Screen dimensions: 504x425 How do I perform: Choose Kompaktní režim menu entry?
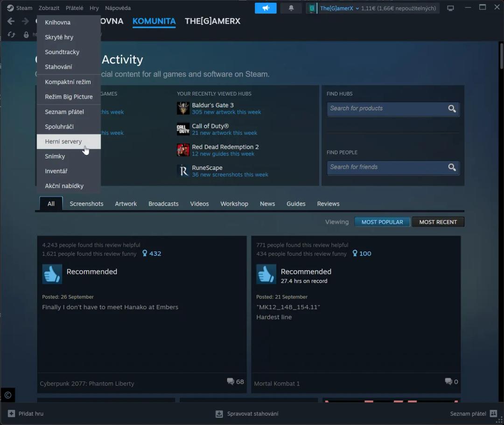coord(69,82)
